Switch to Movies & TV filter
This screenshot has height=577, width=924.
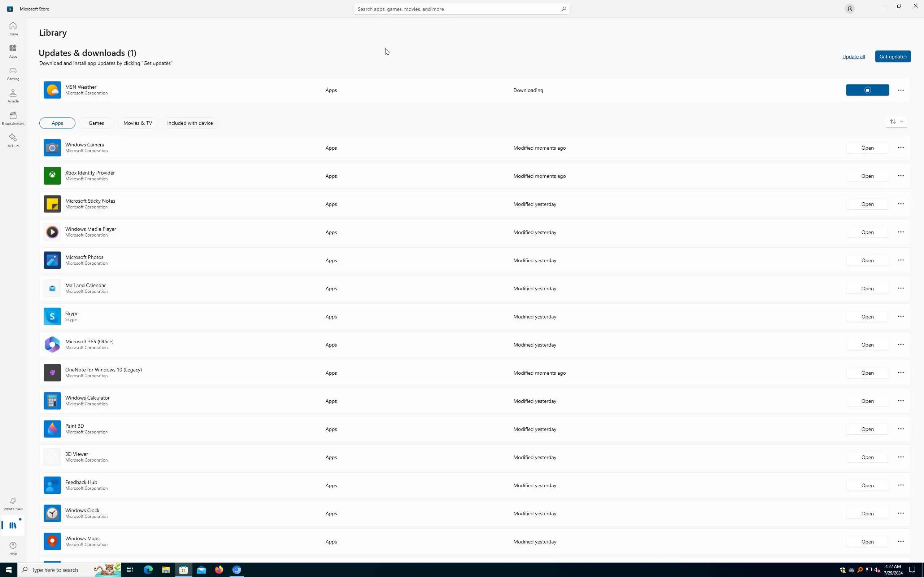pyautogui.click(x=138, y=123)
